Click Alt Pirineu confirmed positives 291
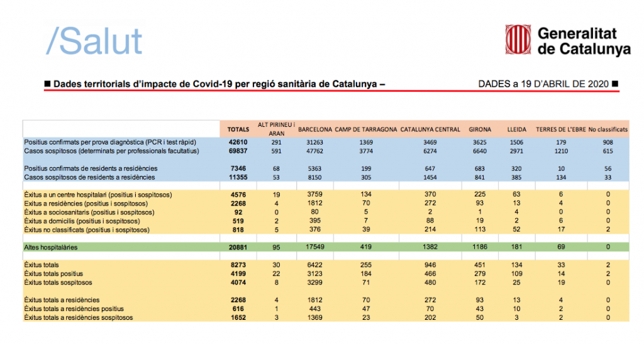 coord(277,143)
